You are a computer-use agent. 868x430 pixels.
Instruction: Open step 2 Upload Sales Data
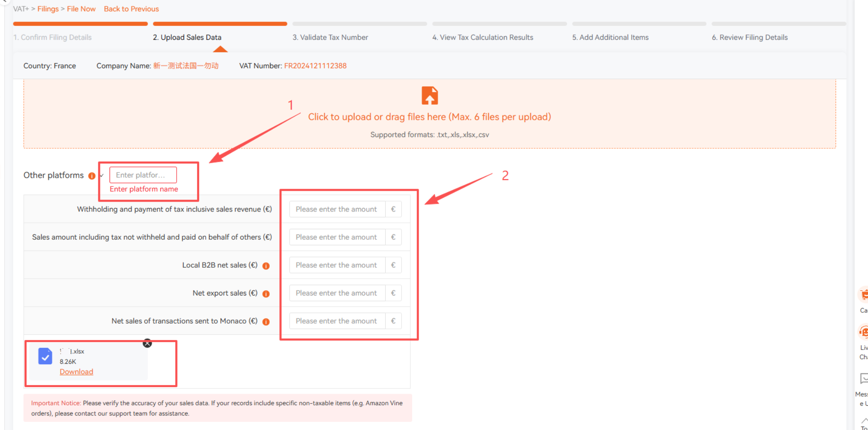(187, 37)
